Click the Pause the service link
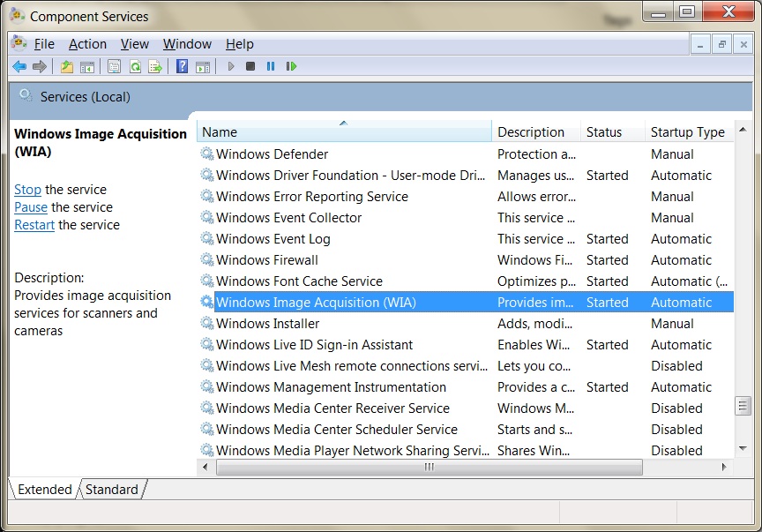The image size is (762, 532). [31, 207]
